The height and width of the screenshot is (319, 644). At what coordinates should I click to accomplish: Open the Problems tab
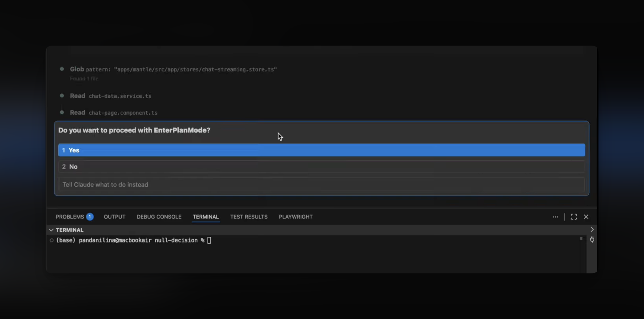70,217
